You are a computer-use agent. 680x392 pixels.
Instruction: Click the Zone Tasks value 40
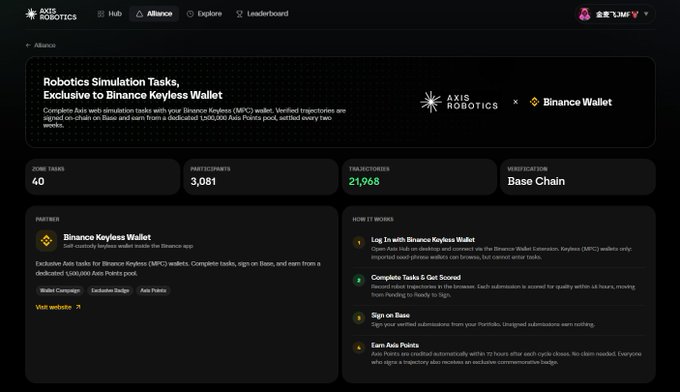point(38,181)
